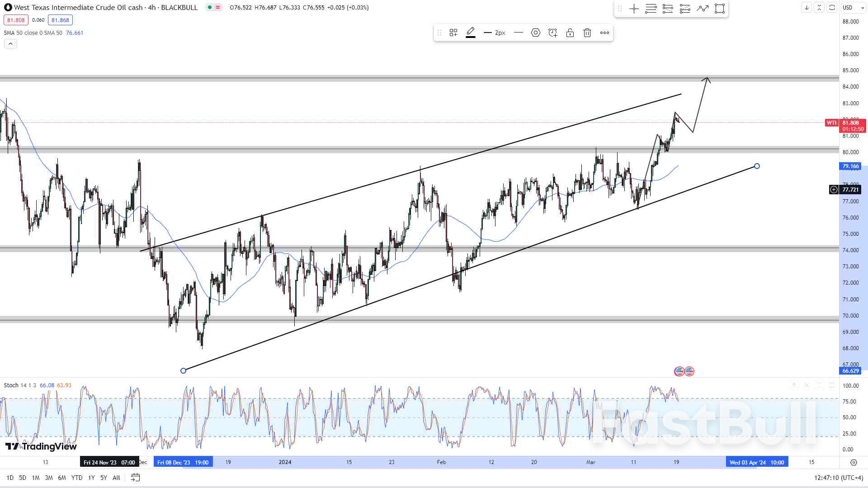Click the TradingView logo
Screen dimensions: 868x488
41,447
